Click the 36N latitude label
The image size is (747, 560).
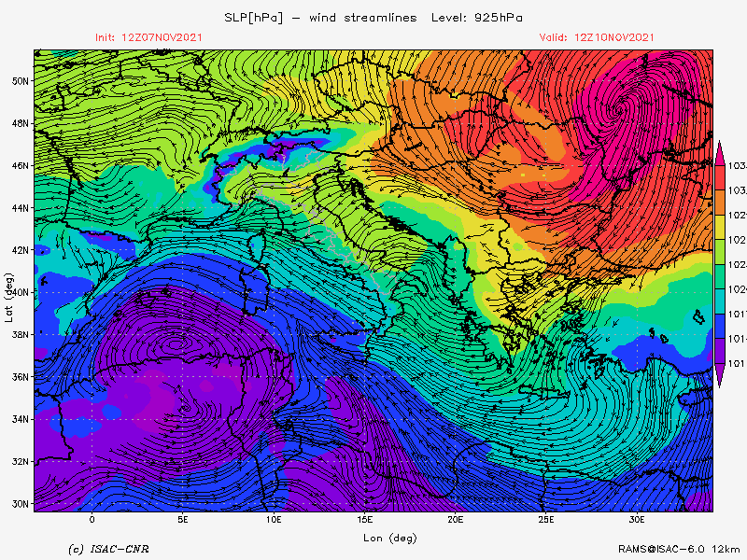[20, 377]
